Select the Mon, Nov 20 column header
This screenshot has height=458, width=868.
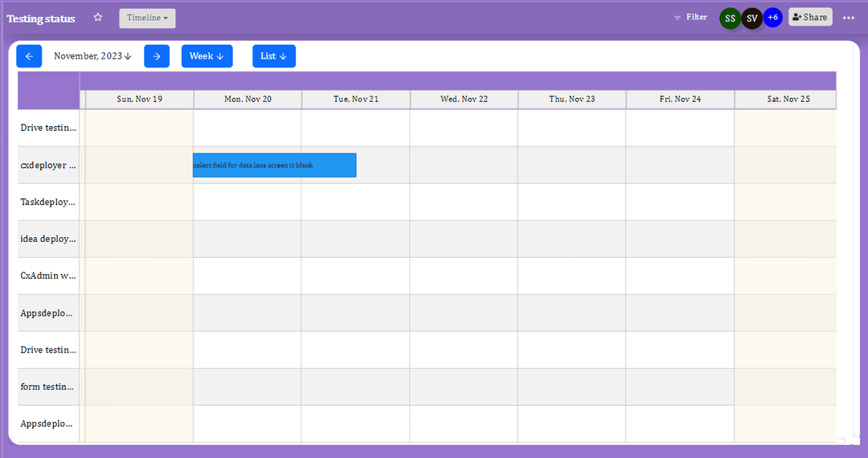coord(248,100)
